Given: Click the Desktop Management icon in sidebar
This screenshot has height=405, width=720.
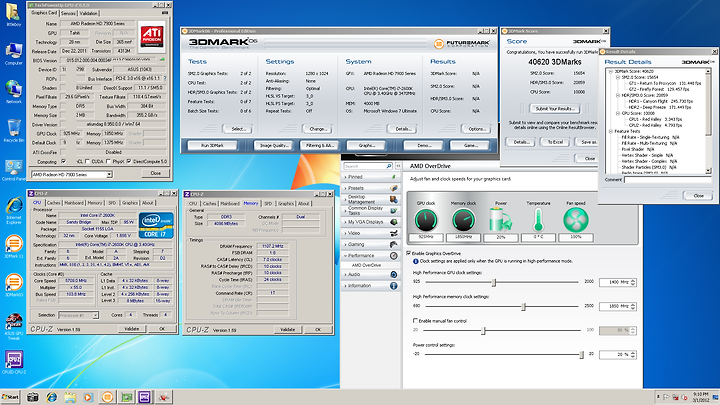Looking at the screenshot, I should 394,199.
